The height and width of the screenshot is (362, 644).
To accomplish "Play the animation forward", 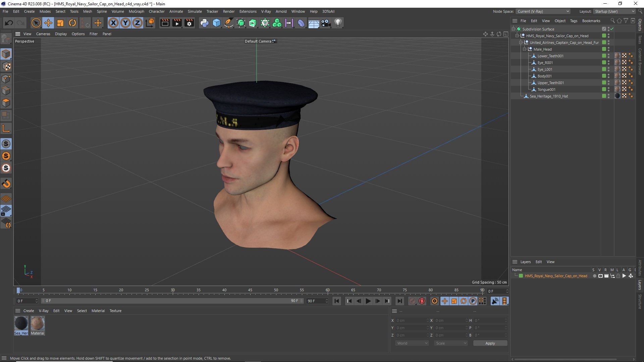I will (x=368, y=301).
